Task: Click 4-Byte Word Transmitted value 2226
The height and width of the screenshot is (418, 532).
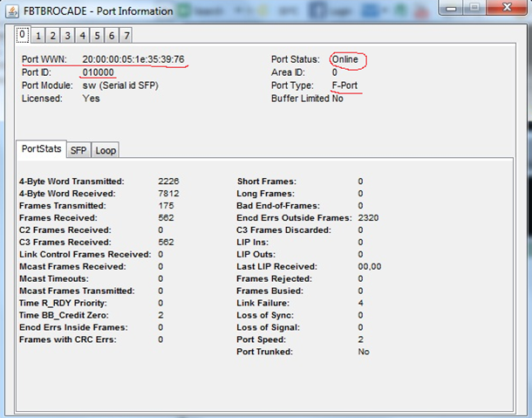Action: (x=168, y=182)
